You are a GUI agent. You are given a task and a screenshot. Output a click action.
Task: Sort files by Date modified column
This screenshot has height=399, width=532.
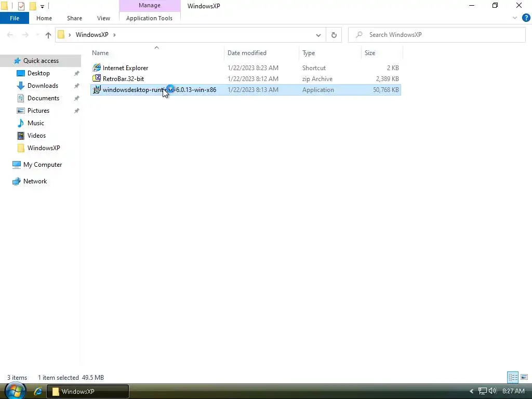click(x=247, y=53)
